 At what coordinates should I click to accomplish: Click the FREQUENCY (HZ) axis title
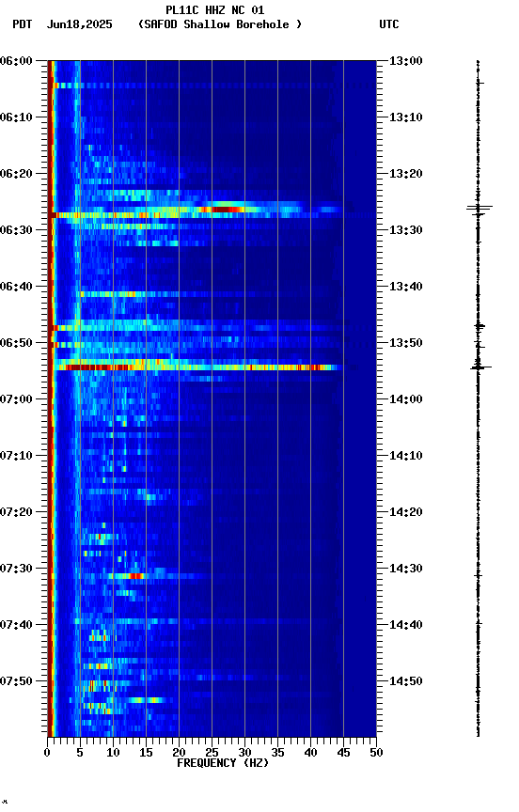click(223, 763)
